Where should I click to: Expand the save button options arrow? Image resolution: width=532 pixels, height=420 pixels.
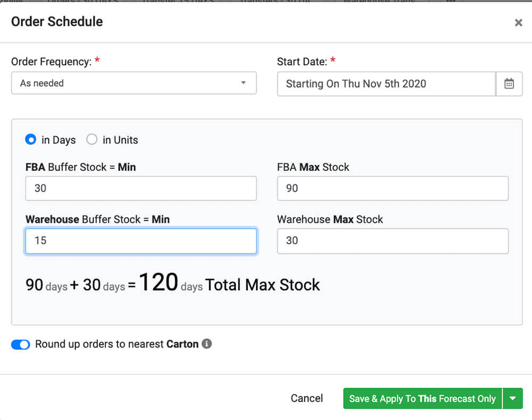(x=513, y=398)
